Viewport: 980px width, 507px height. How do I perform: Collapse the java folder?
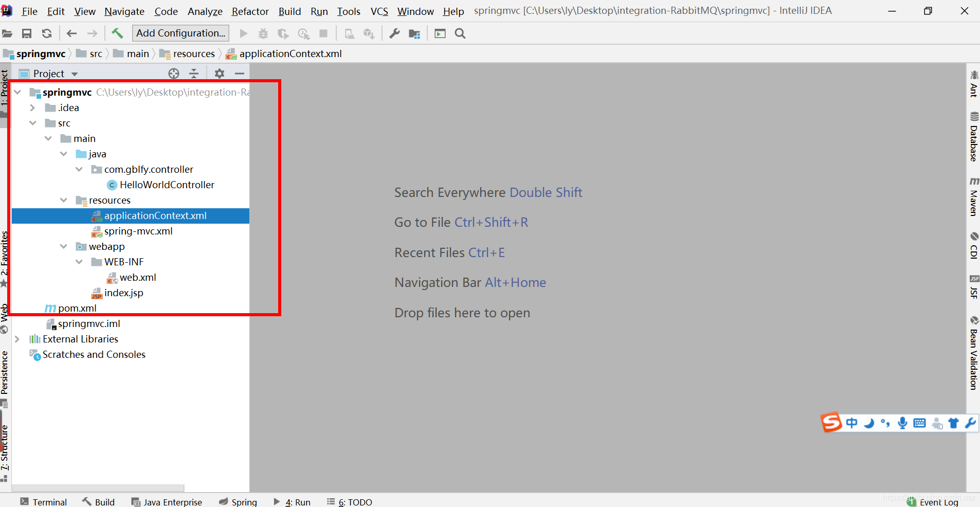tap(64, 154)
